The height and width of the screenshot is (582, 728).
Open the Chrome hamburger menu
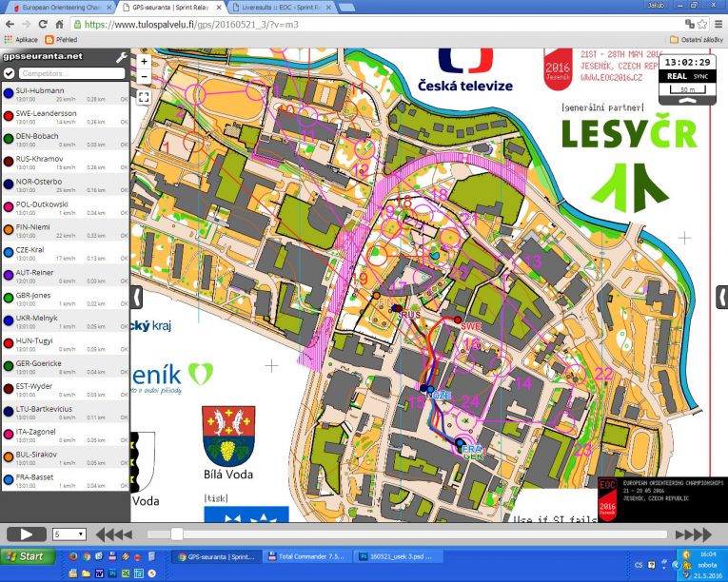pos(718,24)
